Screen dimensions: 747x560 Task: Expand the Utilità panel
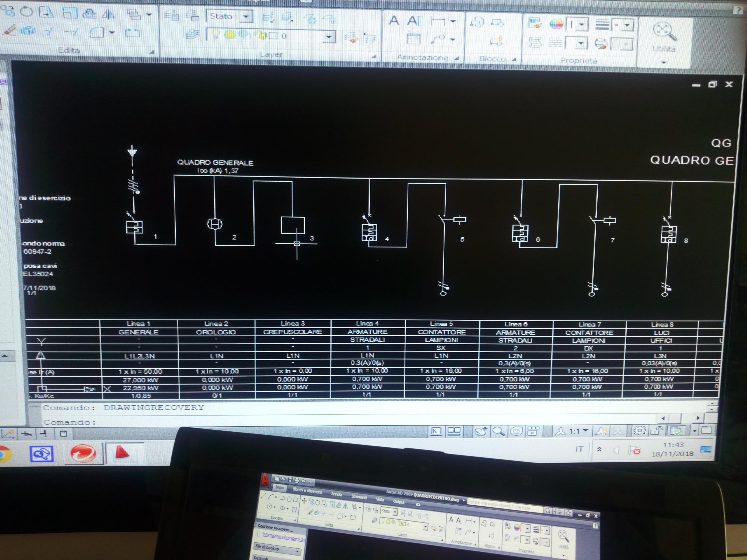click(664, 40)
